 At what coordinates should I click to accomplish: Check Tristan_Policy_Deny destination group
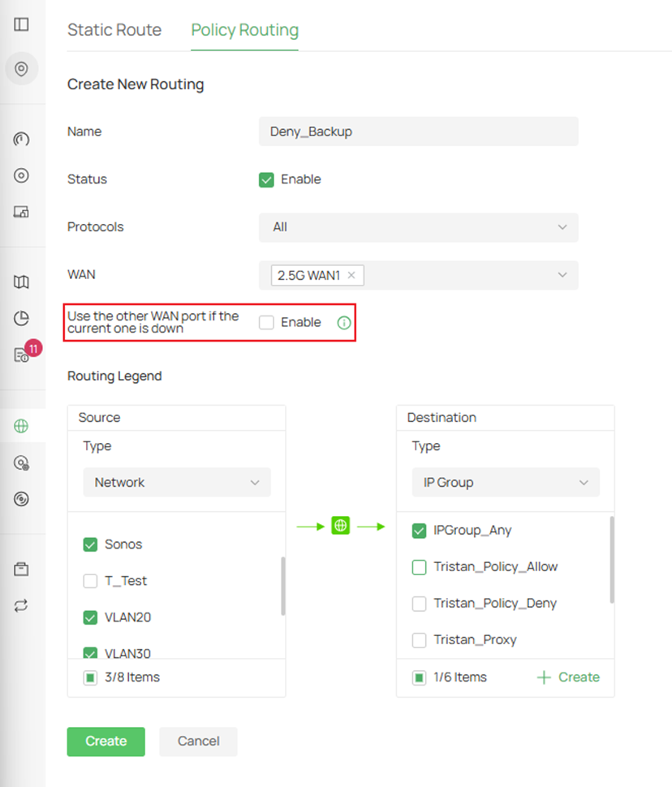coord(419,604)
